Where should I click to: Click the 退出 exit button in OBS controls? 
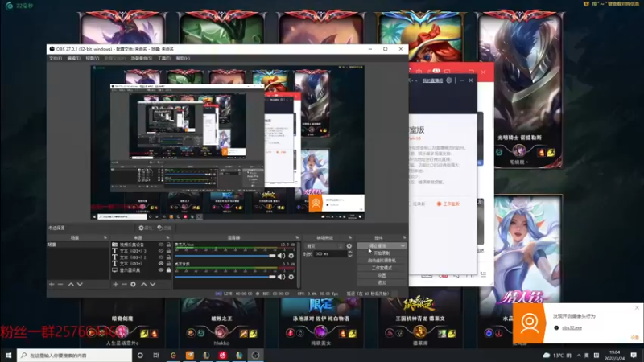click(x=382, y=282)
